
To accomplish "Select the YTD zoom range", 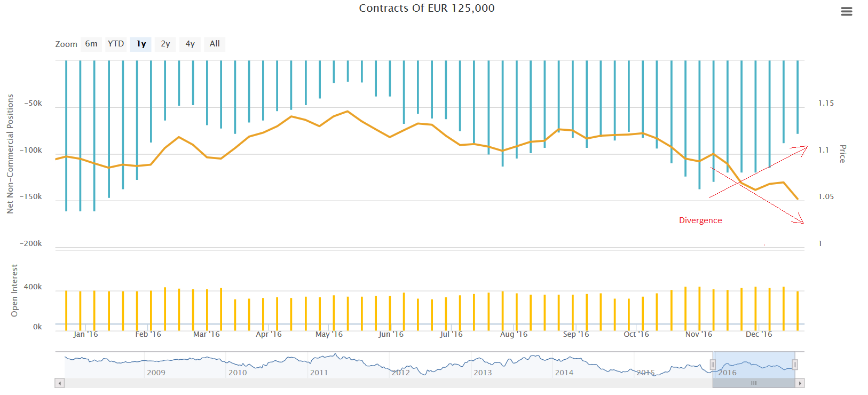I will click(x=116, y=44).
